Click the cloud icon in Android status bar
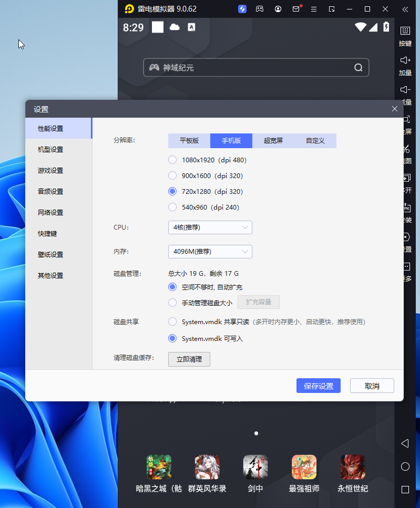Viewport: 420px width, 508px height. 175,27
